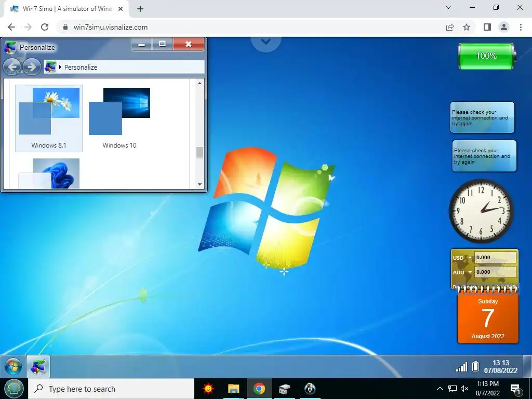Click the Type here to search box
Screen dimensions: 532x399
tap(111, 389)
